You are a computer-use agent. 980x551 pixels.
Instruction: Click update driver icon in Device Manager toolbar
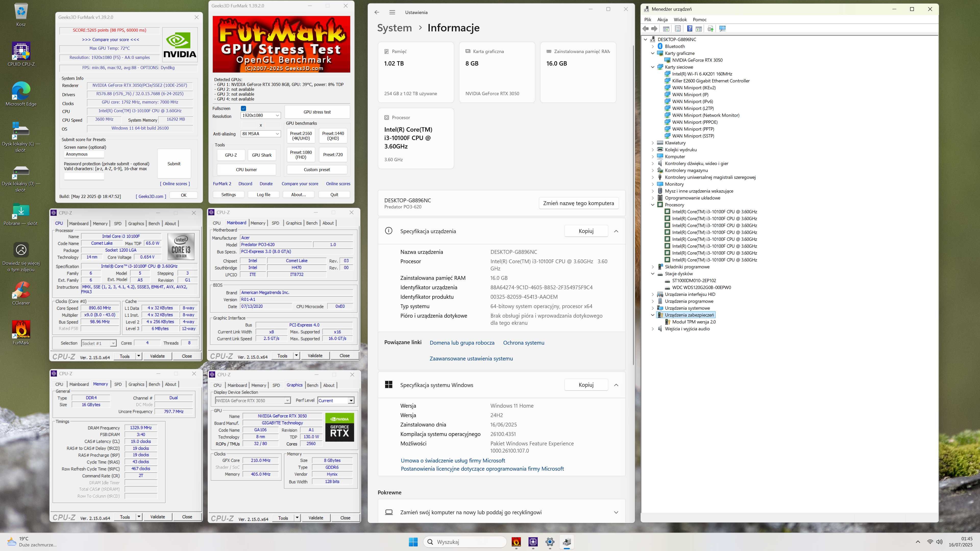[x=710, y=29]
